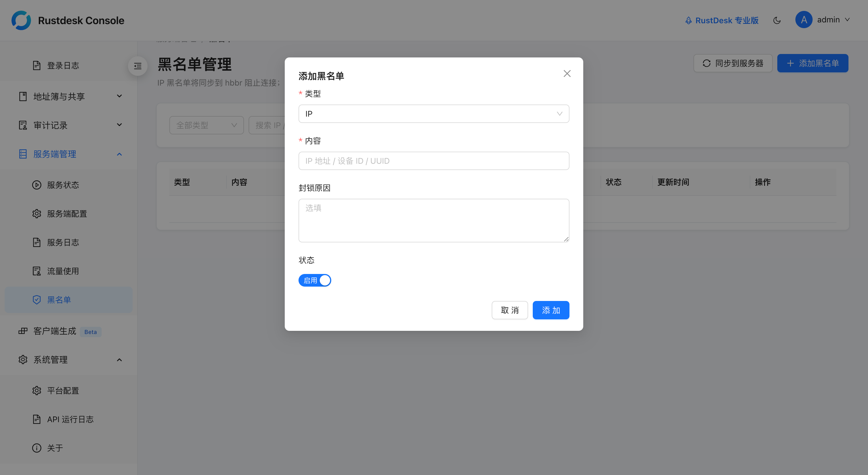Open 平台配置 menu item
The width and height of the screenshot is (868, 475).
coord(68,391)
